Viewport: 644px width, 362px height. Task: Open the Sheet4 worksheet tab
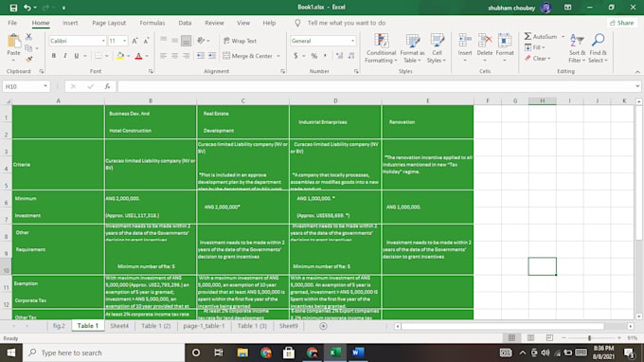119,326
